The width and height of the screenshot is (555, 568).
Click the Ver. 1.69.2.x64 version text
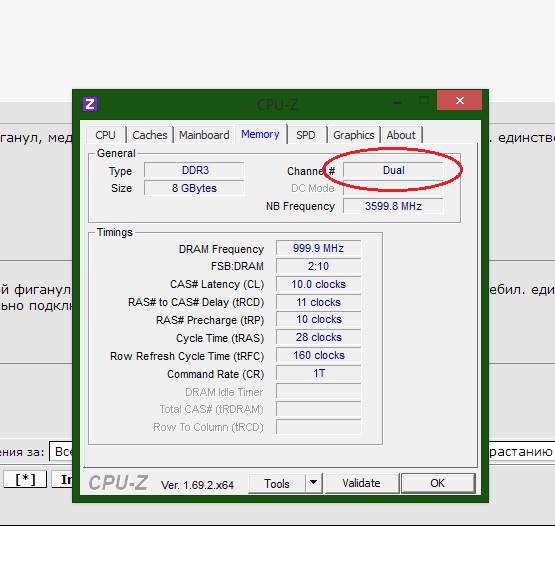point(197,485)
